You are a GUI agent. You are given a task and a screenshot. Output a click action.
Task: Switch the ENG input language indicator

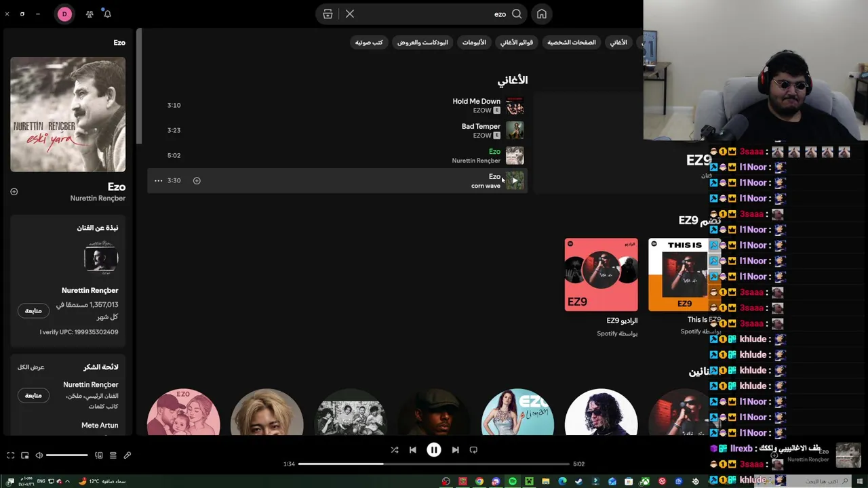click(x=41, y=481)
